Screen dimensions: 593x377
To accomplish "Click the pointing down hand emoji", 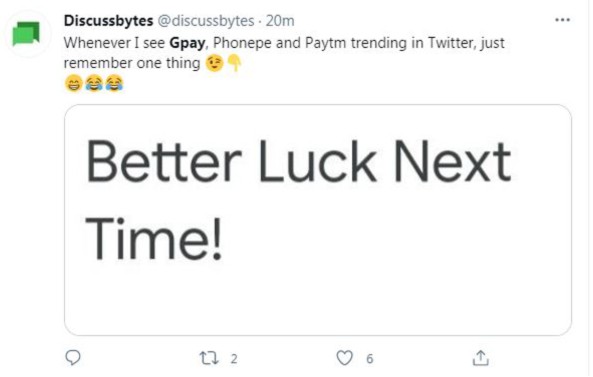I will pos(234,63).
